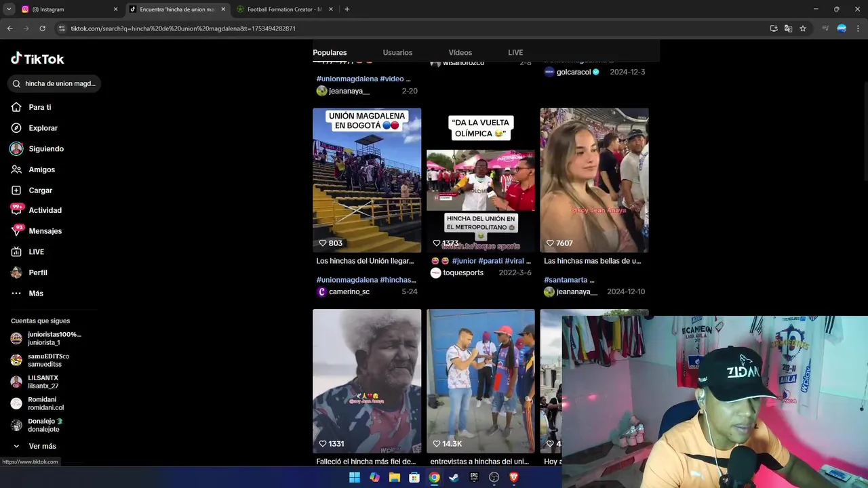The height and width of the screenshot is (488, 868).
Task: Click the address bar URL
Action: pos(183,28)
